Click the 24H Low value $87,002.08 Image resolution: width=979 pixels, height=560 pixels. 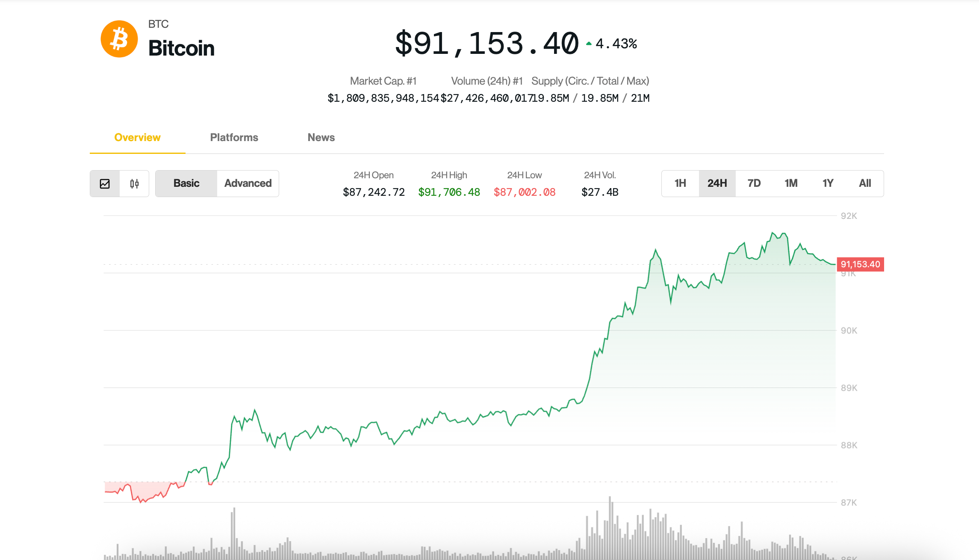pos(525,192)
